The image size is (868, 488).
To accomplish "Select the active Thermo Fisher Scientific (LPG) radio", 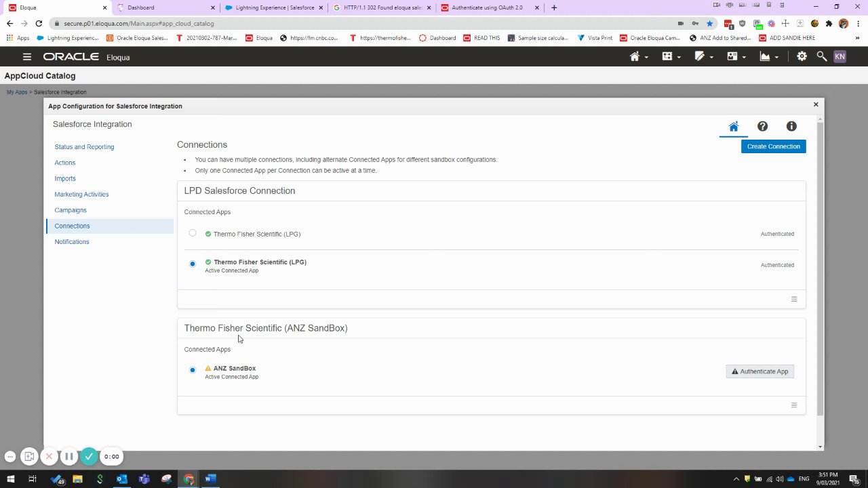I will [193, 264].
